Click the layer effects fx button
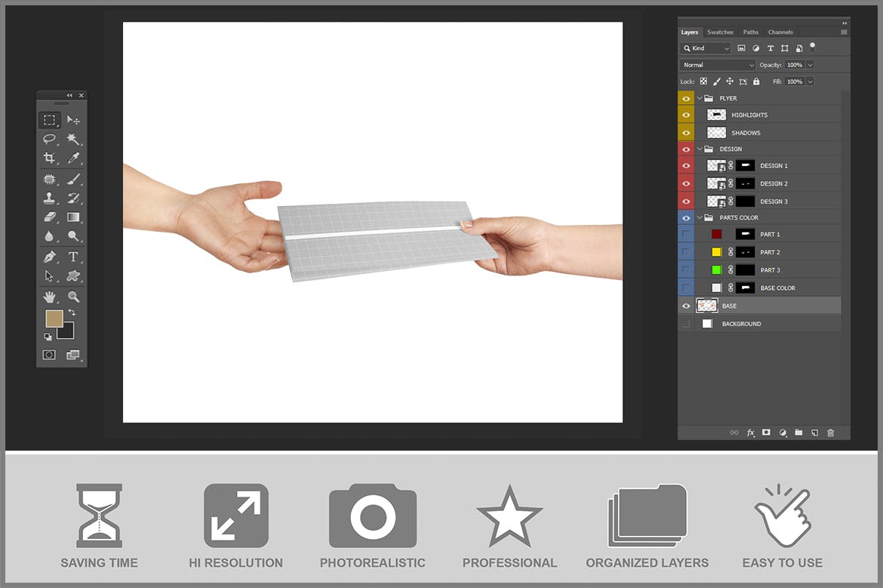This screenshot has width=883, height=588. coord(750,433)
